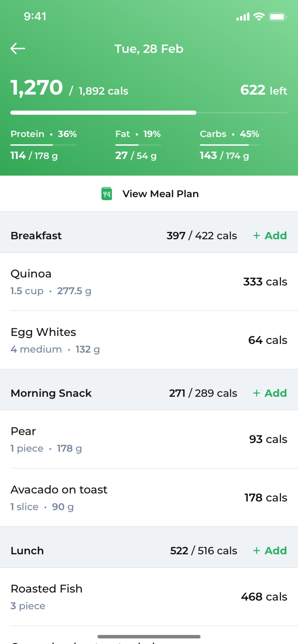
Task: Select the Roasted Fish entry
Action: pyautogui.click(x=149, y=597)
